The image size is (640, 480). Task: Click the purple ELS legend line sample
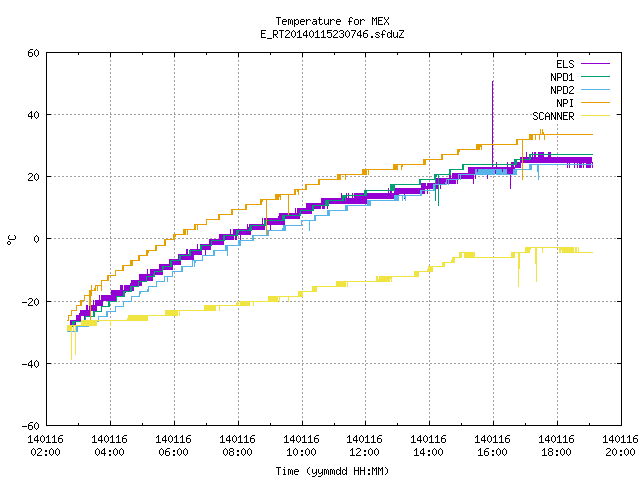pyautogui.click(x=595, y=64)
